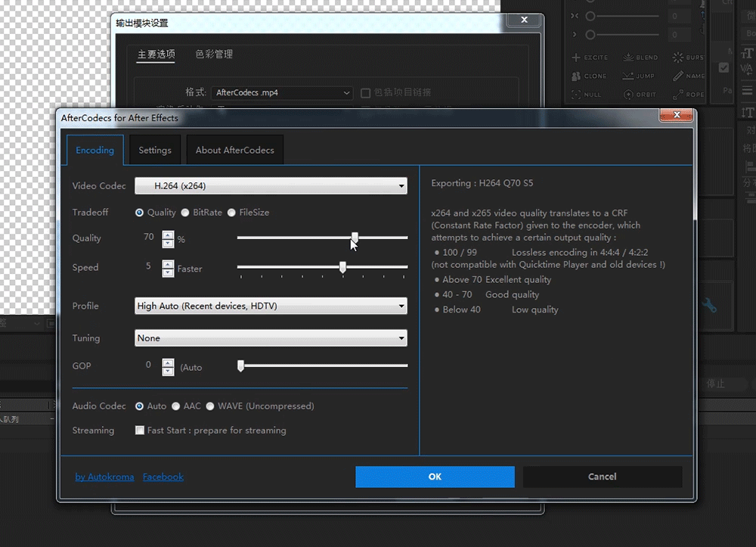Click the CLONE tool in the Motion panel
The image size is (756, 547).
tap(589, 76)
